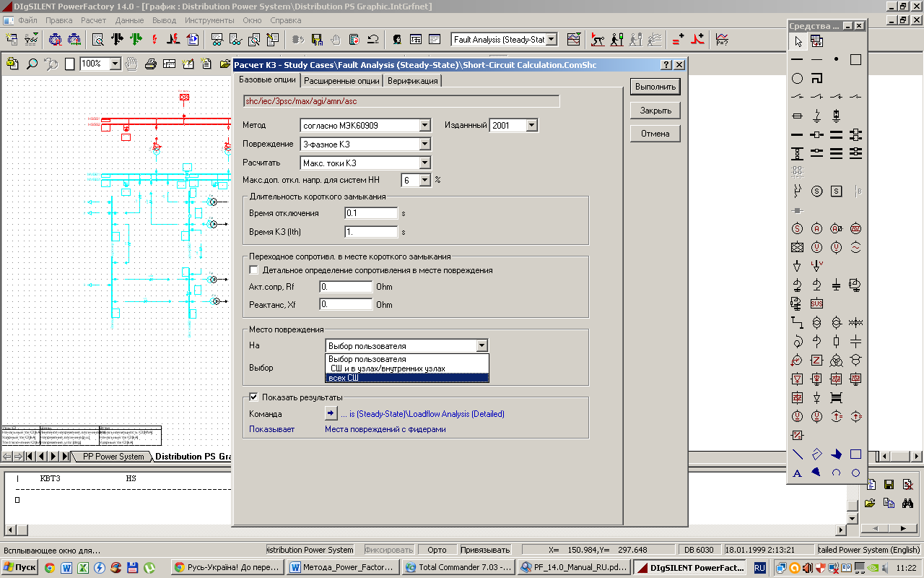
Task: Toggle the Привязывать snap option
Action: 484,550
